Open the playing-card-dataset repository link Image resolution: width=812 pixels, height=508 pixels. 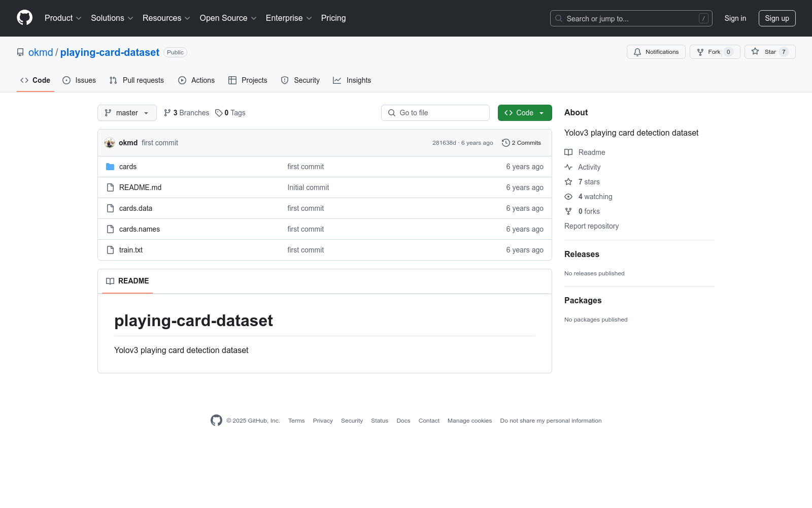coord(110,52)
